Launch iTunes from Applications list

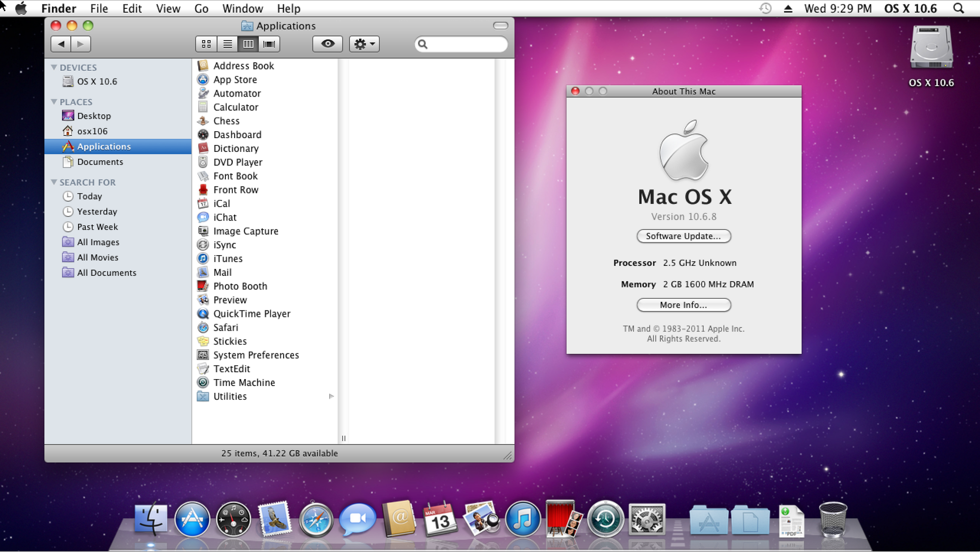[227, 258]
